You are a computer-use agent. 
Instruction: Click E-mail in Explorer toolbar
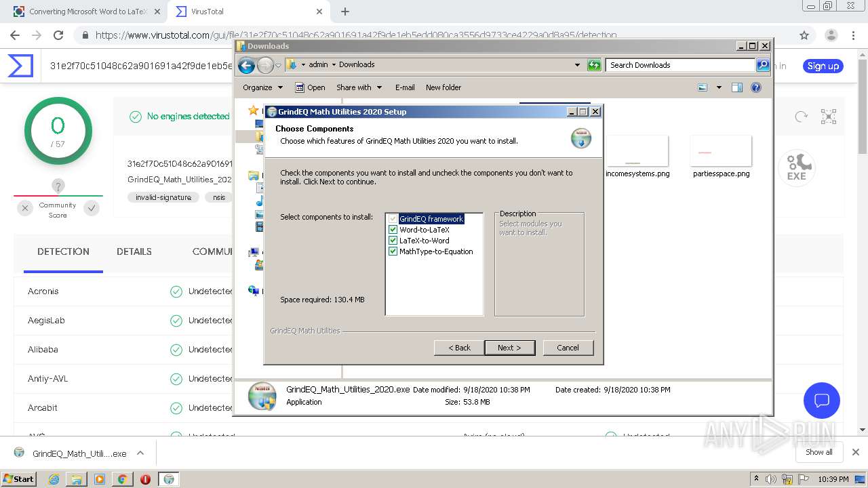tap(405, 87)
